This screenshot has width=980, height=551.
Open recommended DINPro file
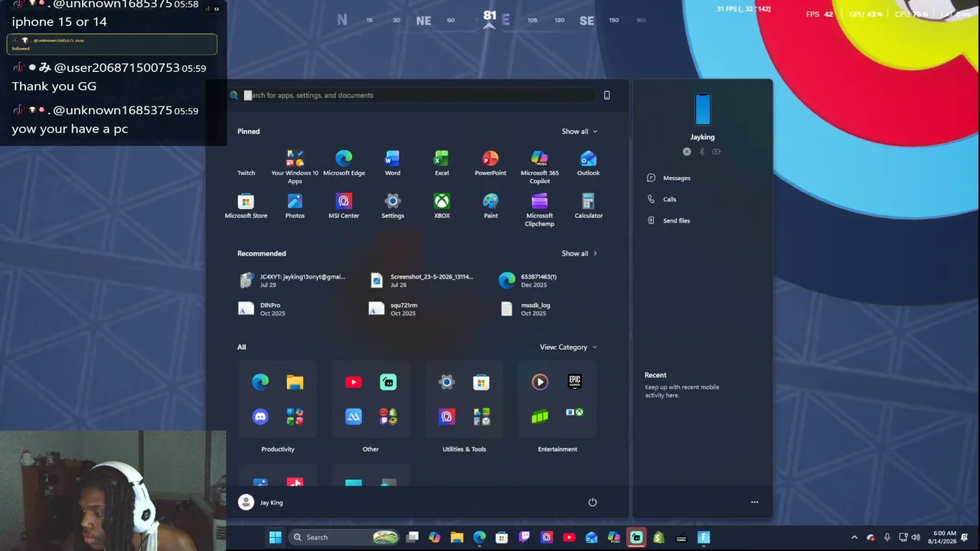pos(262,309)
